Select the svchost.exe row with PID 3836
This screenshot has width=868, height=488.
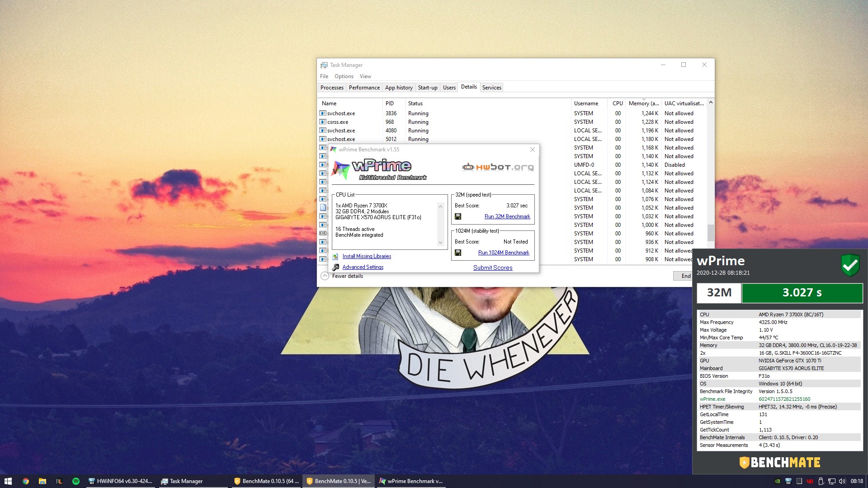pyautogui.click(x=513, y=113)
